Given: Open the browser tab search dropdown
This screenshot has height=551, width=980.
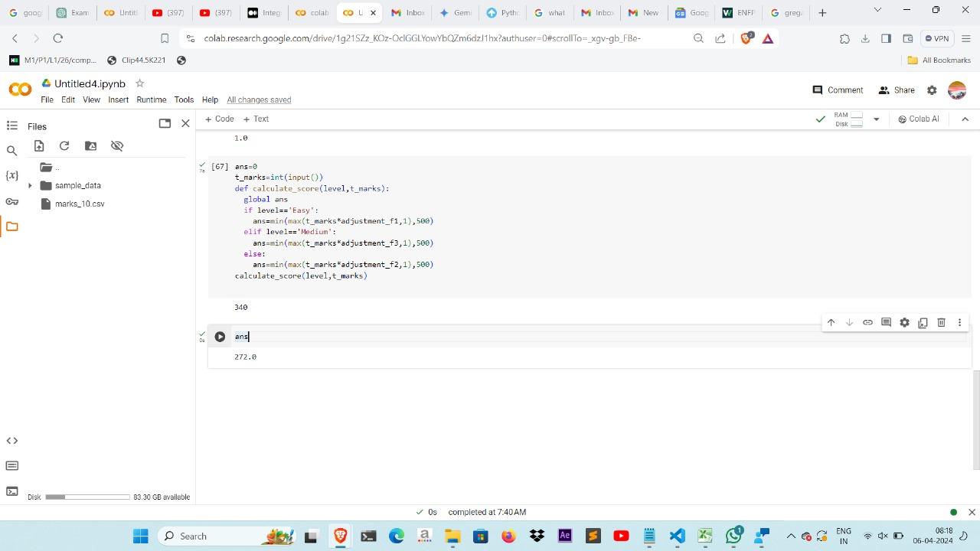Looking at the screenshot, I should pos(877,10).
